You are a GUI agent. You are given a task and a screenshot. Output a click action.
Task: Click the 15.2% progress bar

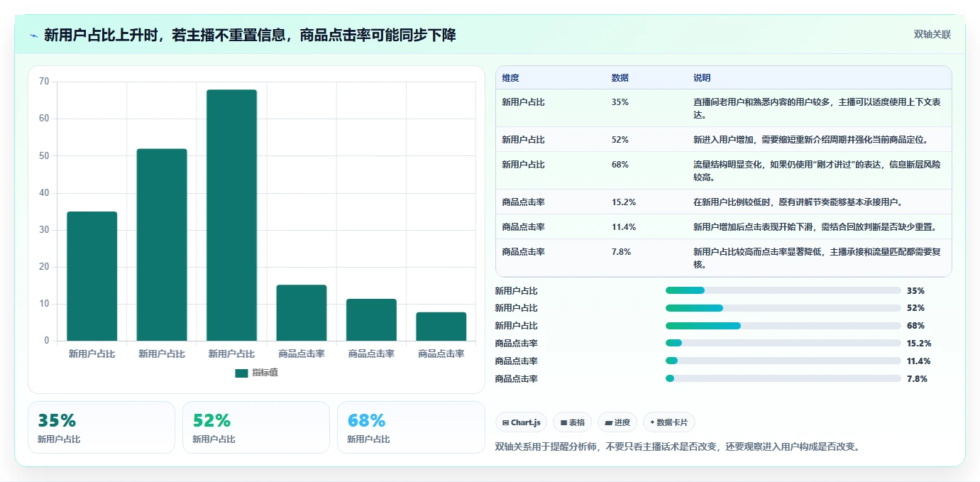(783, 344)
